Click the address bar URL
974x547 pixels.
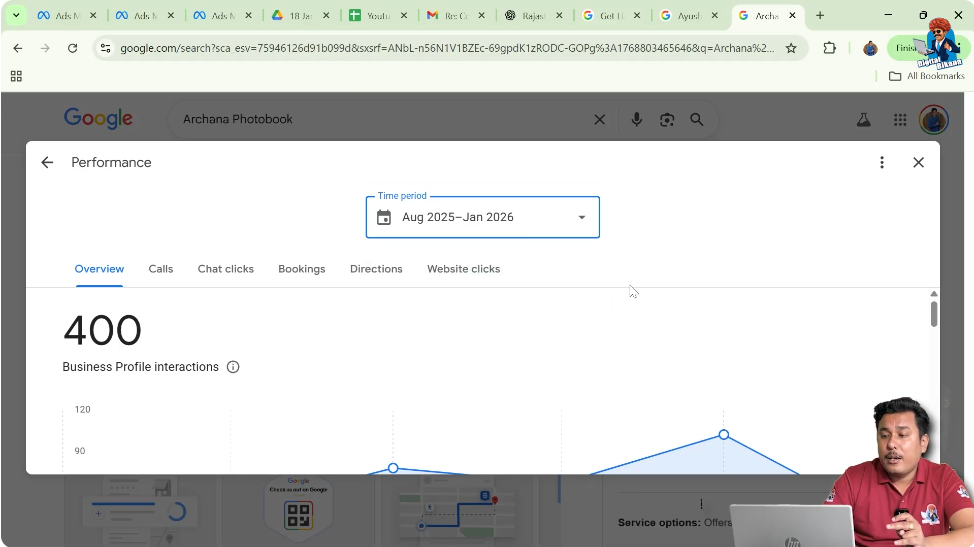[x=447, y=48]
